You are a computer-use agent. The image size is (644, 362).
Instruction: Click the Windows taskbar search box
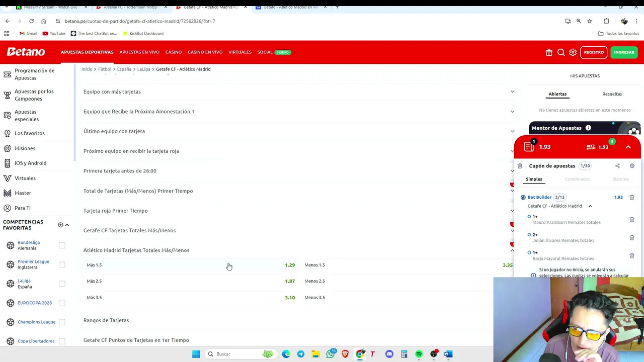[x=242, y=354]
